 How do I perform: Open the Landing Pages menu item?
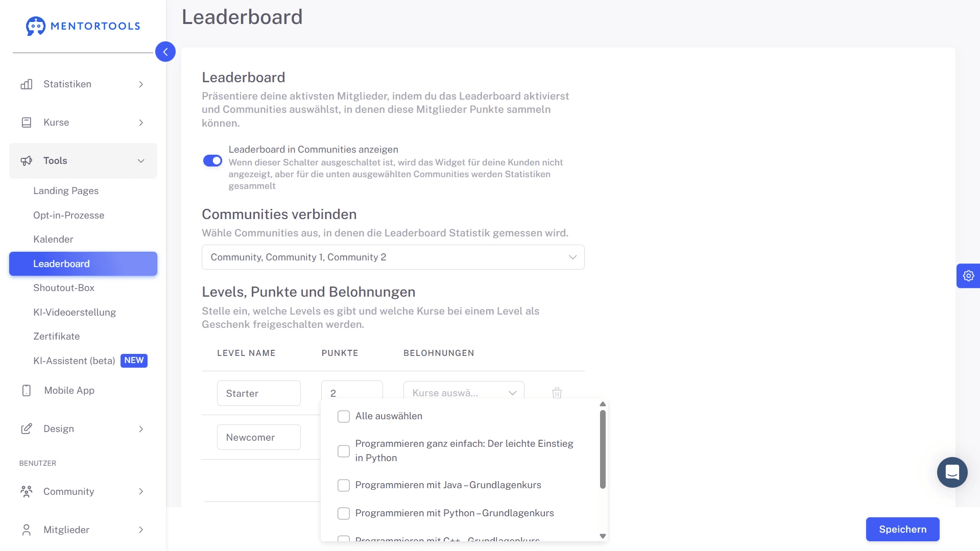65,190
